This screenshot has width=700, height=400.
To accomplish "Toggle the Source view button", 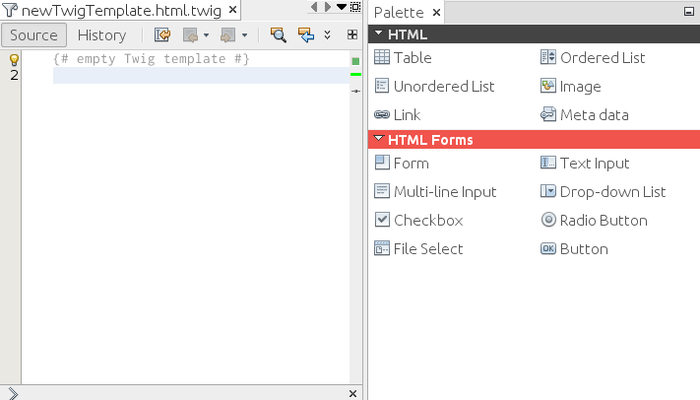I will click(x=34, y=35).
